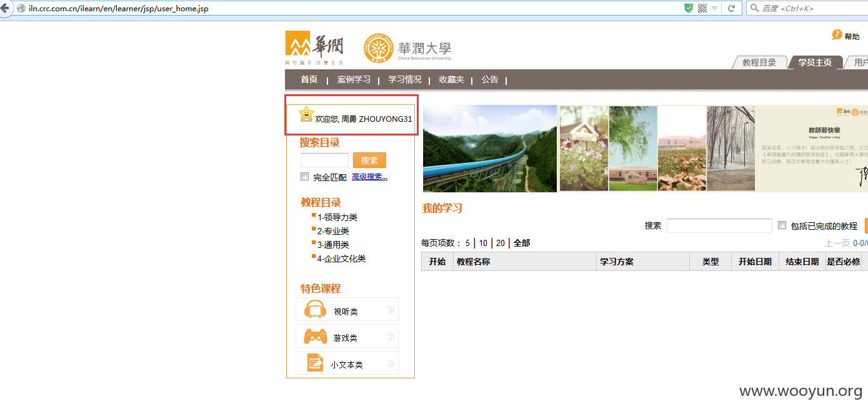Toggle 包括已完成的教程 checkbox
The width and height of the screenshot is (868, 409).
point(782,225)
